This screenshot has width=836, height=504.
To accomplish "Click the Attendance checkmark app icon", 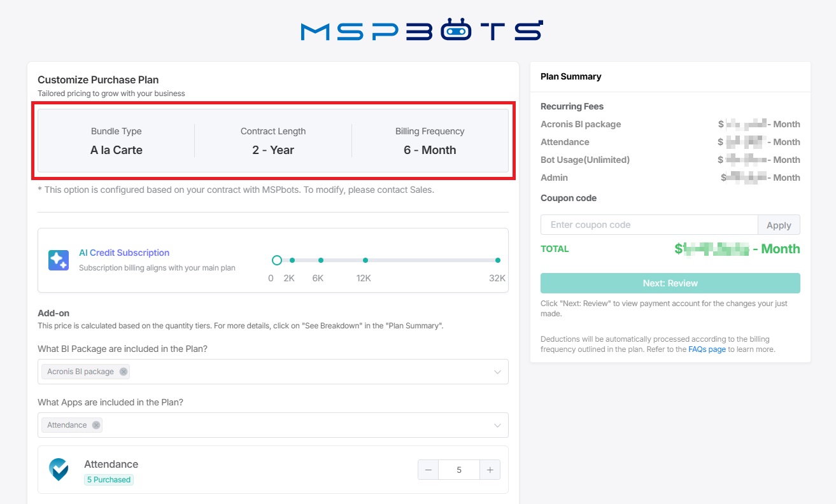I will tap(59, 470).
